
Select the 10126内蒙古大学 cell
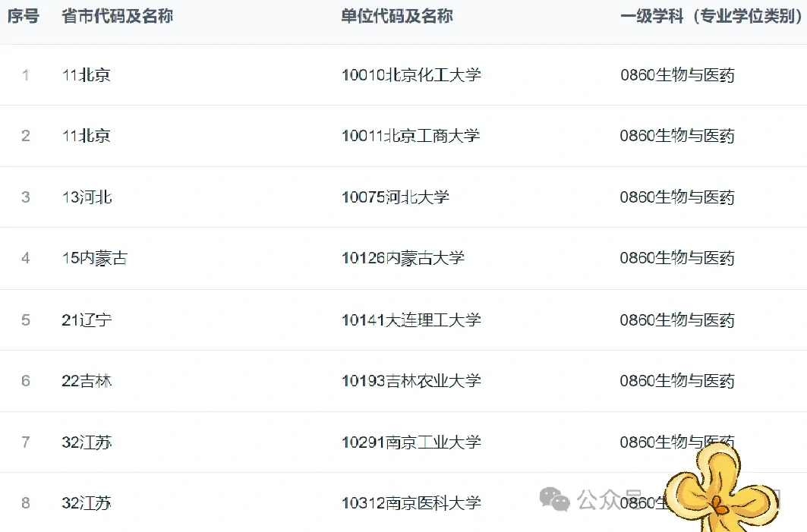(x=403, y=258)
